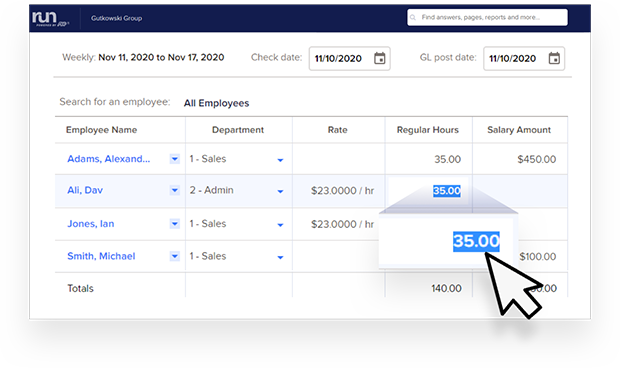Click the Rate column header
The width and height of the screenshot is (620, 368).
click(338, 130)
